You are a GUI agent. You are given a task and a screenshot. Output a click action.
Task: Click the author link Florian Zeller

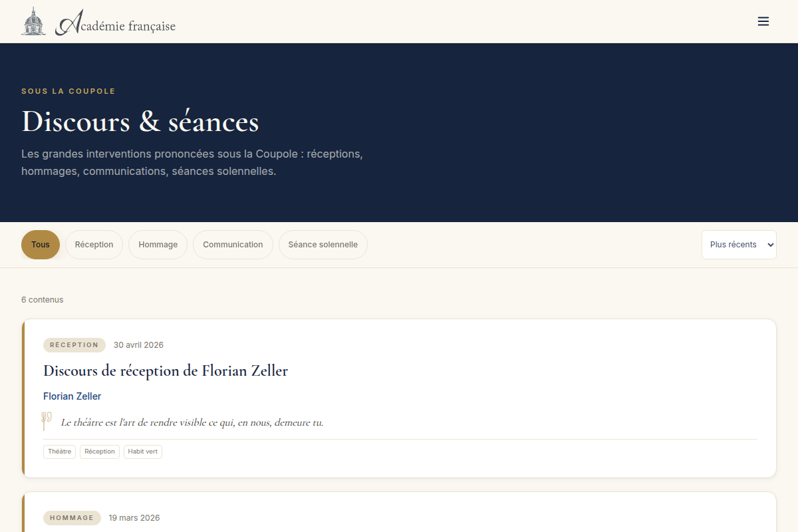tap(72, 396)
